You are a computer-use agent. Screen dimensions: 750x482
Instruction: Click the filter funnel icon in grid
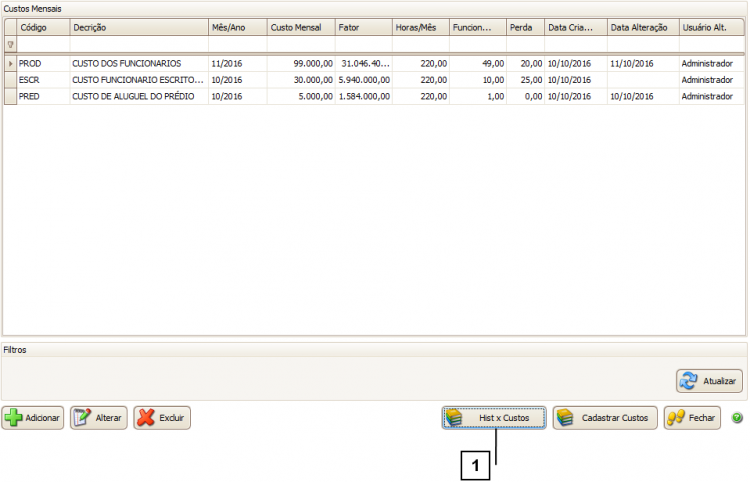tap(10, 45)
